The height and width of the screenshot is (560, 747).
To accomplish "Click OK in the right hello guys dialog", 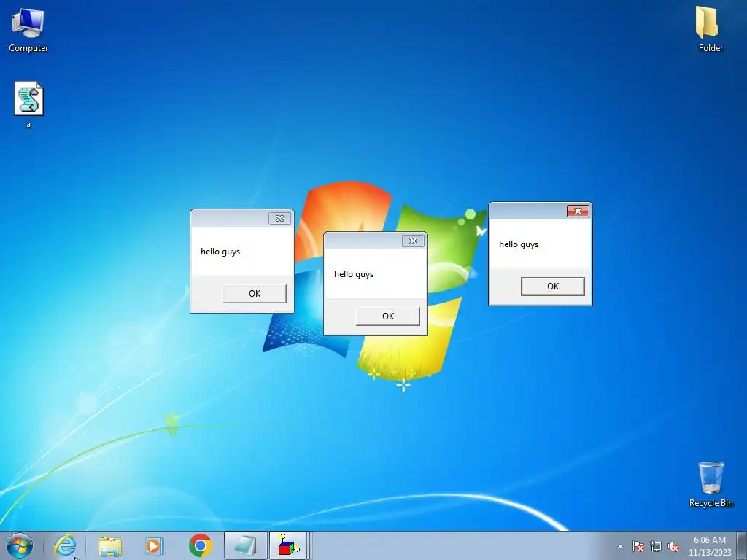I will click(553, 286).
